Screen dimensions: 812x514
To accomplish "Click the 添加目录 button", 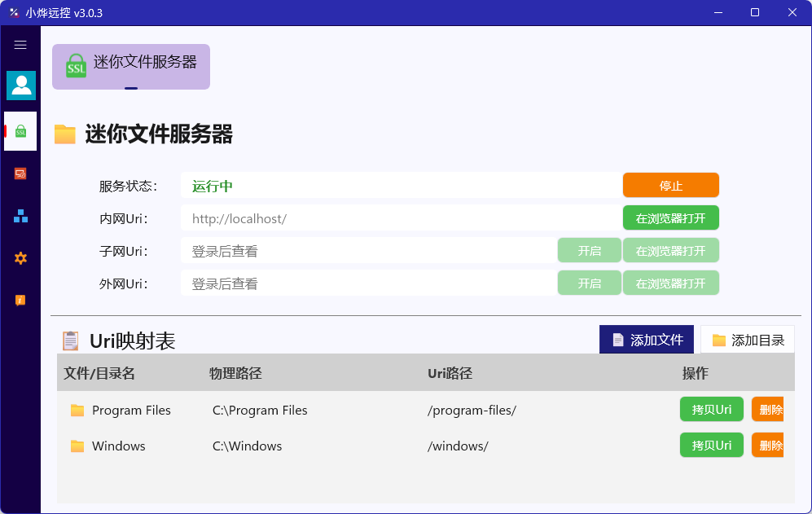I will click(x=748, y=340).
